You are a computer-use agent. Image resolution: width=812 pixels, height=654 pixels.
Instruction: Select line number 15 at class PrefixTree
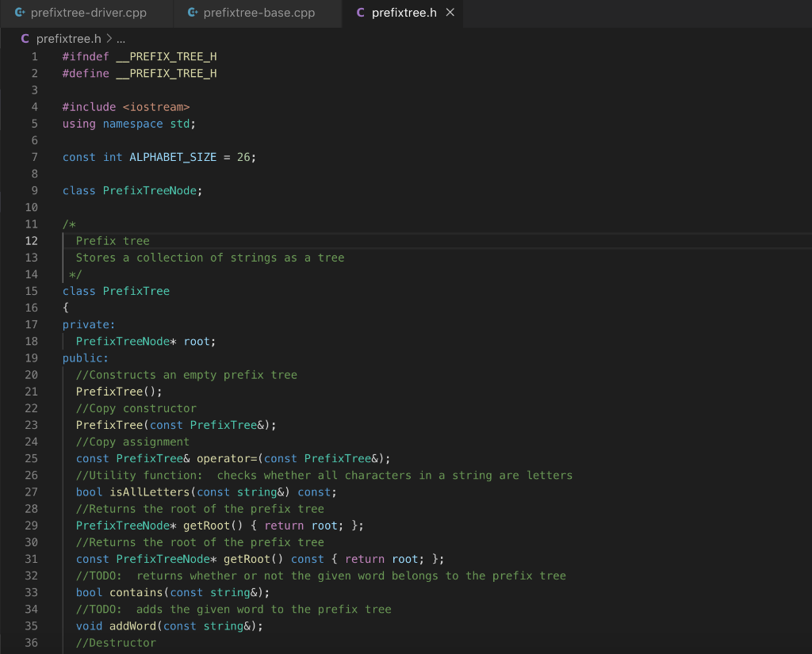32,291
